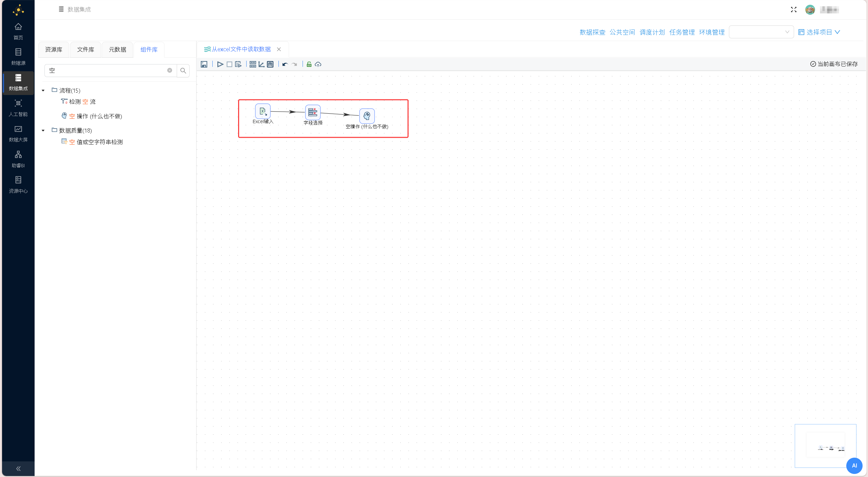Toggle fullscreen mode
The width and height of the screenshot is (868, 477).
pyautogui.click(x=793, y=10)
